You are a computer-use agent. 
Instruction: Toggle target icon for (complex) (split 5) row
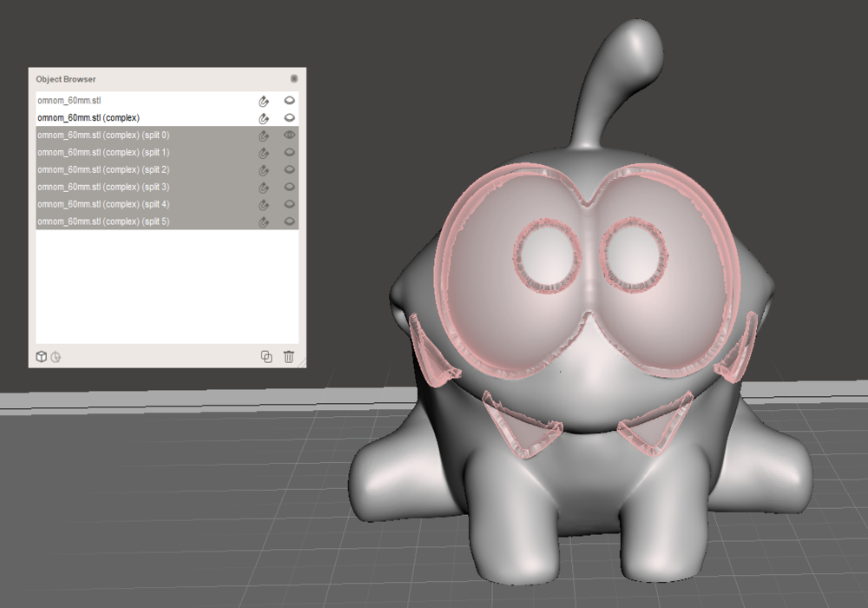264,221
